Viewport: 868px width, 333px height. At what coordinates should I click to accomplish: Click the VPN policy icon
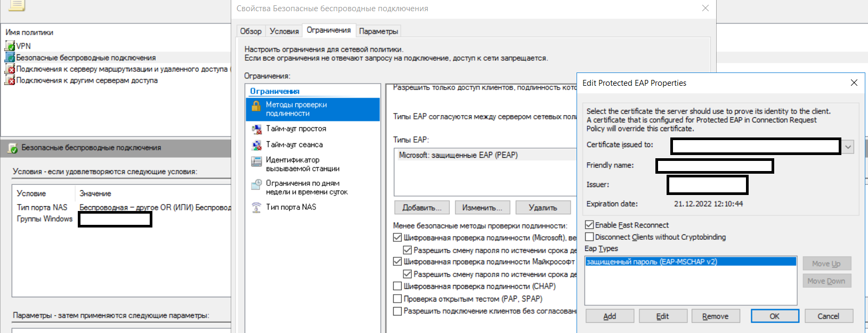pyautogui.click(x=10, y=46)
